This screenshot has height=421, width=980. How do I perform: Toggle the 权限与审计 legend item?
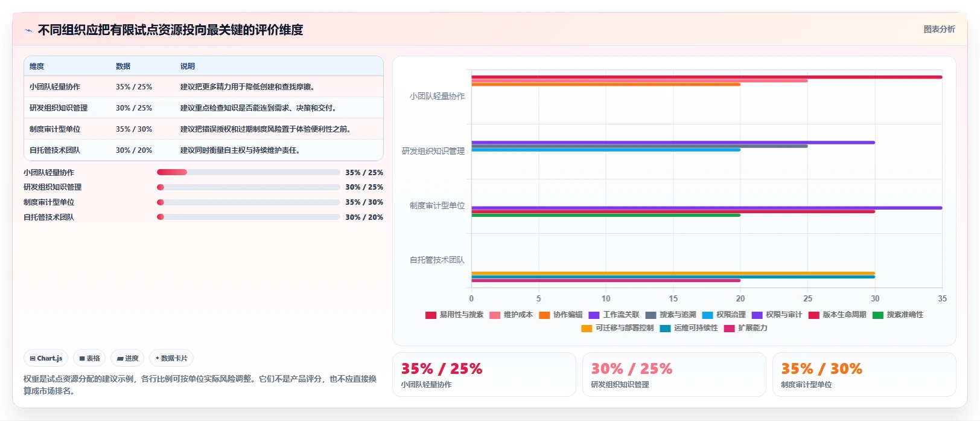click(x=777, y=315)
